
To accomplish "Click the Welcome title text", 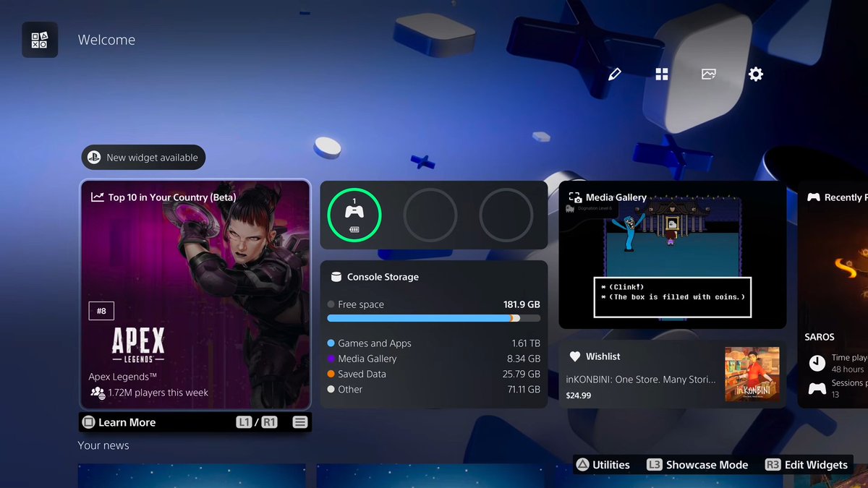I will [x=106, y=40].
